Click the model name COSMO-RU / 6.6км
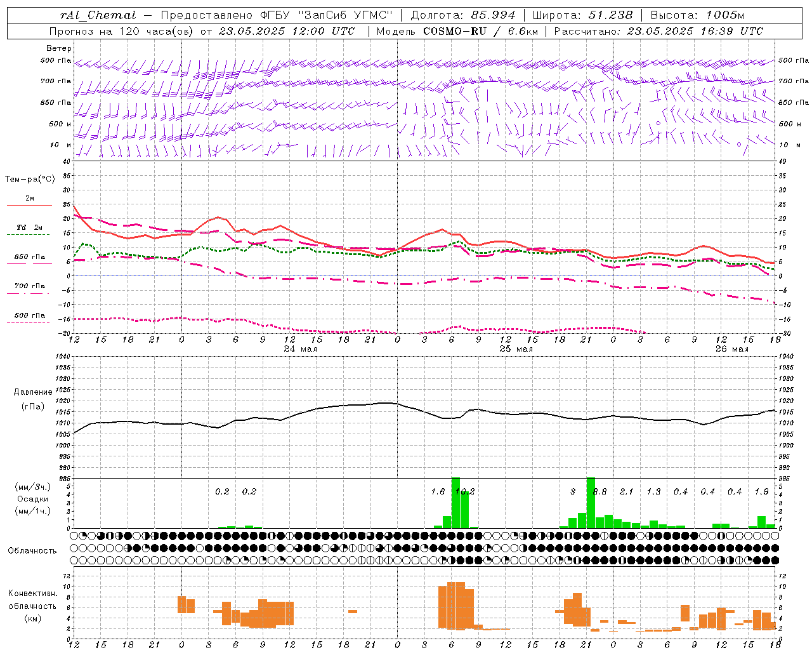 coord(480,31)
